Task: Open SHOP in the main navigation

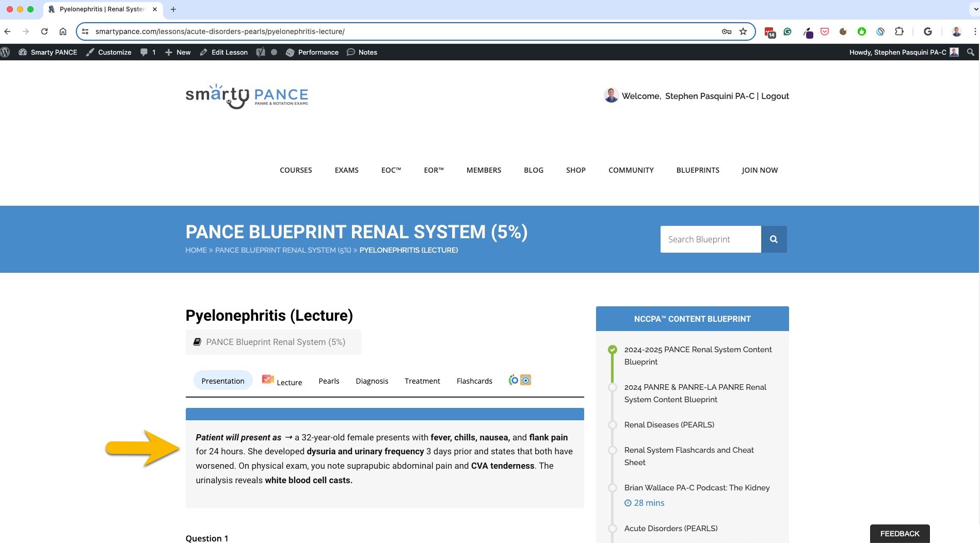Action: tap(575, 170)
